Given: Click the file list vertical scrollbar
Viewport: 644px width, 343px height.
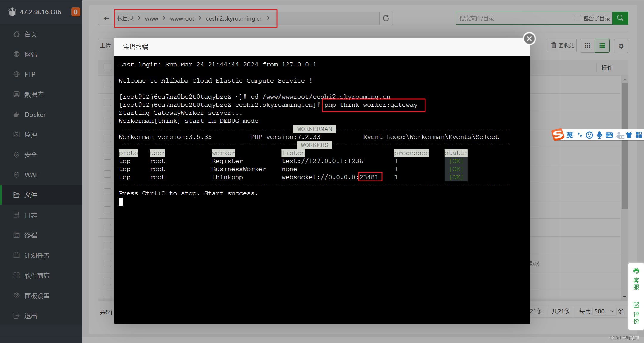Looking at the screenshot, I should tap(625, 146).
